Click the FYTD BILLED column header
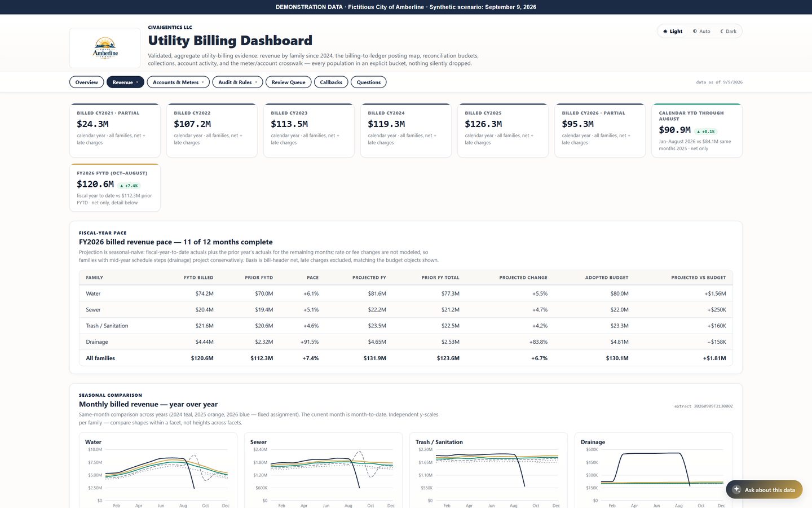Image resolution: width=812 pixels, height=508 pixels. (198, 278)
